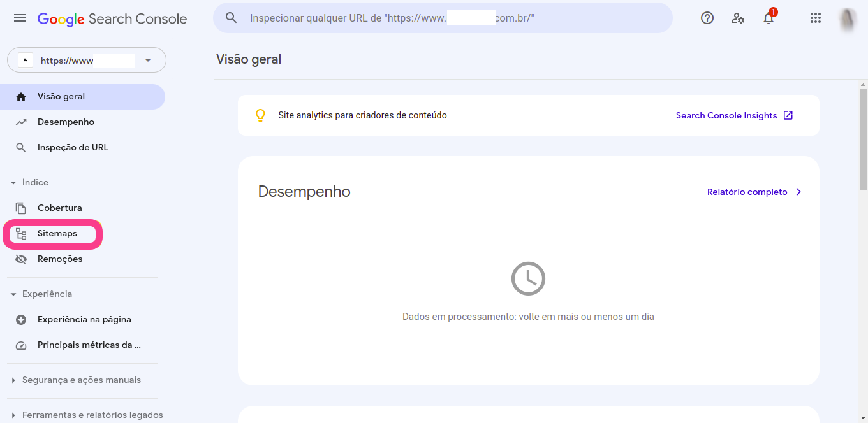Click the chevron next to Relatório completo
Image resolution: width=868 pixels, height=423 pixels.
(798, 192)
